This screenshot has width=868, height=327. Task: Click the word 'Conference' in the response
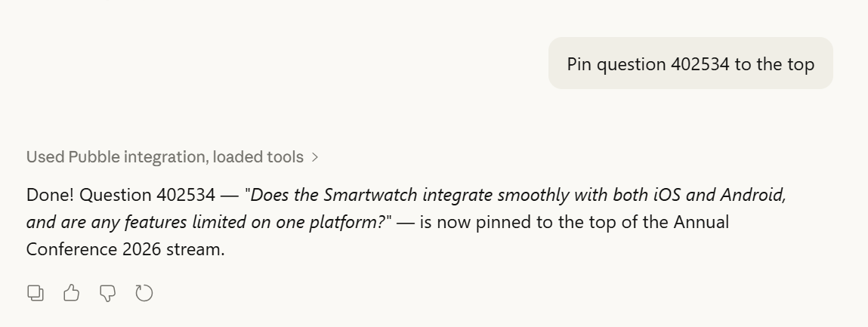(x=73, y=248)
